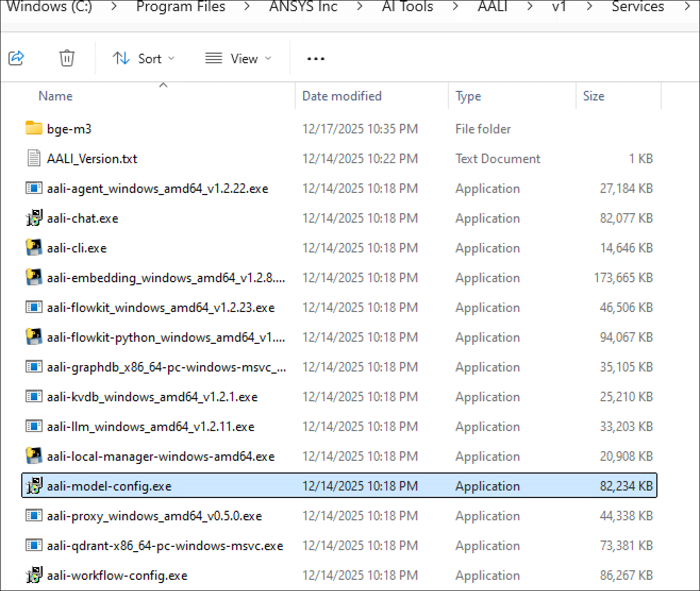Open Services from the breadcrumb path
700x591 pixels.
coord(637,7)
